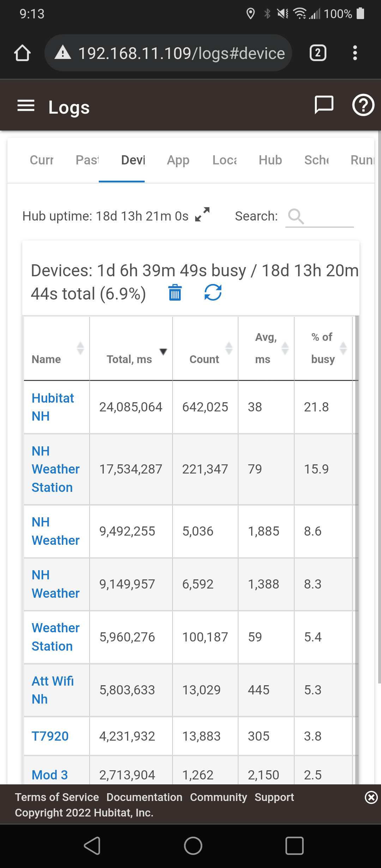381x868 pixels.
Task: Tap the browser home icon
Action: coord(22,53)
